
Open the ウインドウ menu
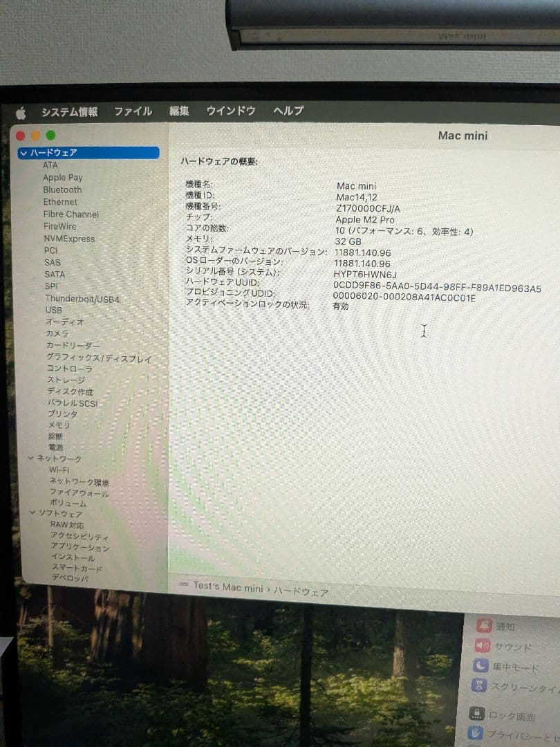tap(231, 110)
